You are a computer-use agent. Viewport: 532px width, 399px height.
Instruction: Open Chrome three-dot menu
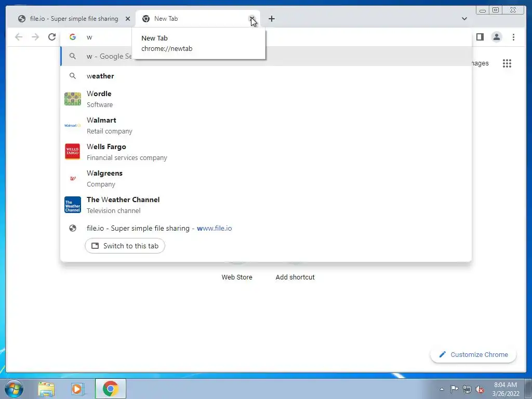tap(513, 37)
